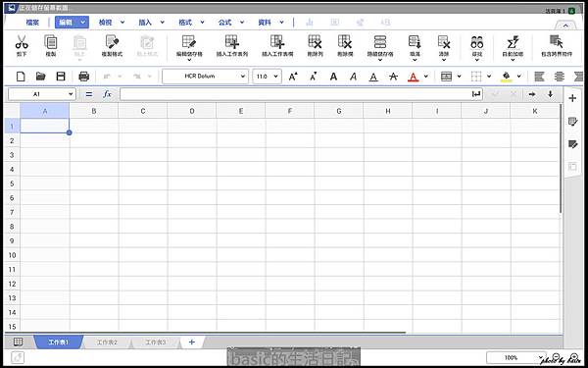Decrease the font size with A-down icon
This screenshot has height=368, width=588.
tap(314, 77)
